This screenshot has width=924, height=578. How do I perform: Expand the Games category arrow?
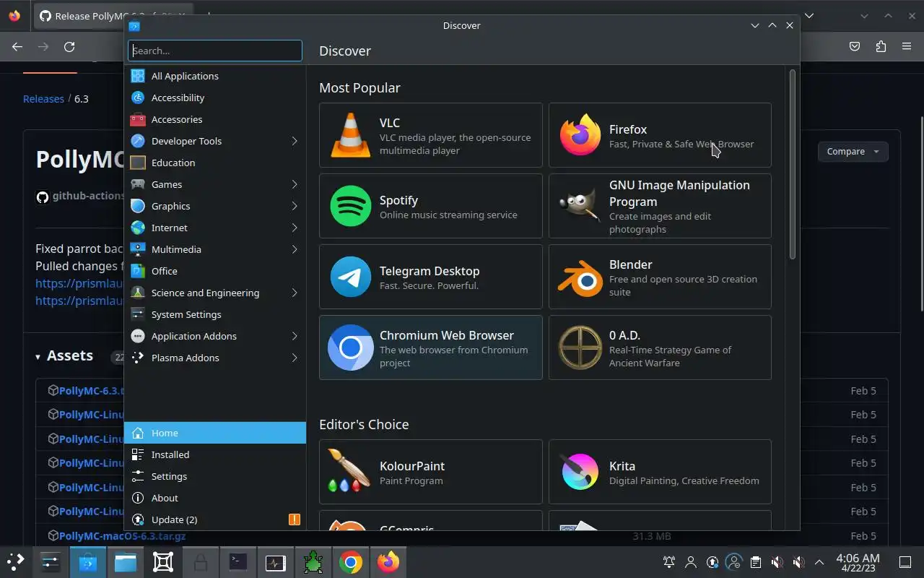coord(295,184)
